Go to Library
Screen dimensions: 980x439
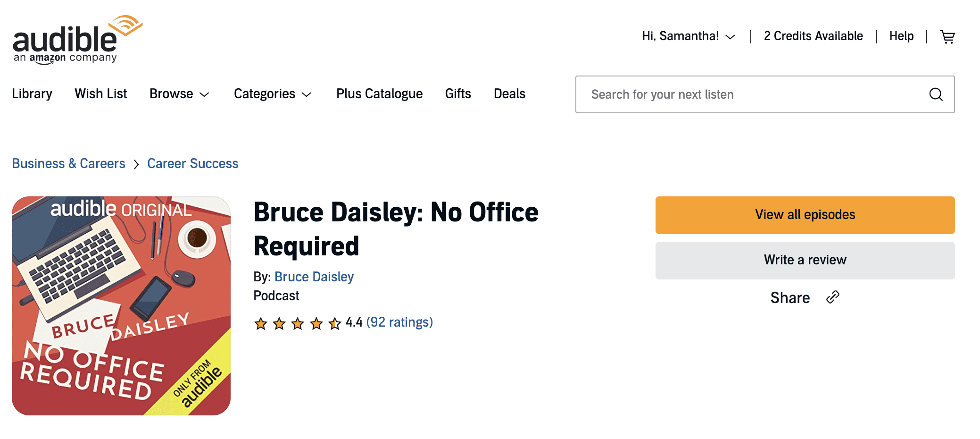coord(32,94)
